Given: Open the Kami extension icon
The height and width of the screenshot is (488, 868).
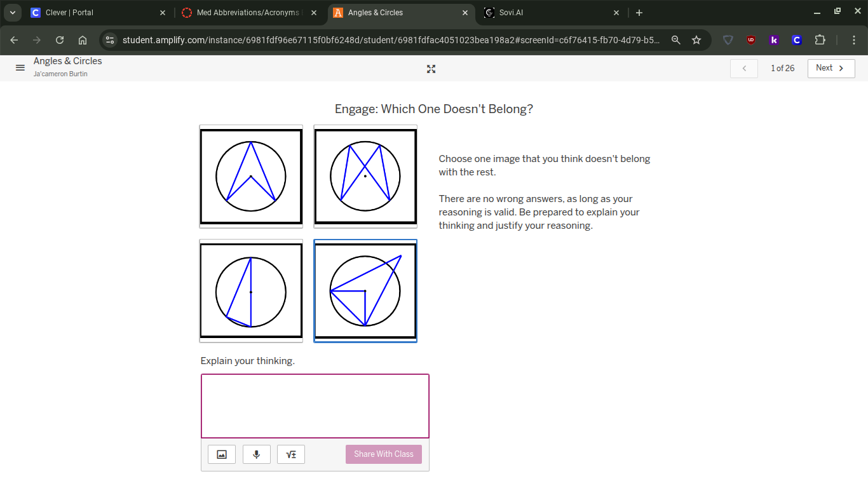Looking at the screenshot, I should (x=773, y=39).
